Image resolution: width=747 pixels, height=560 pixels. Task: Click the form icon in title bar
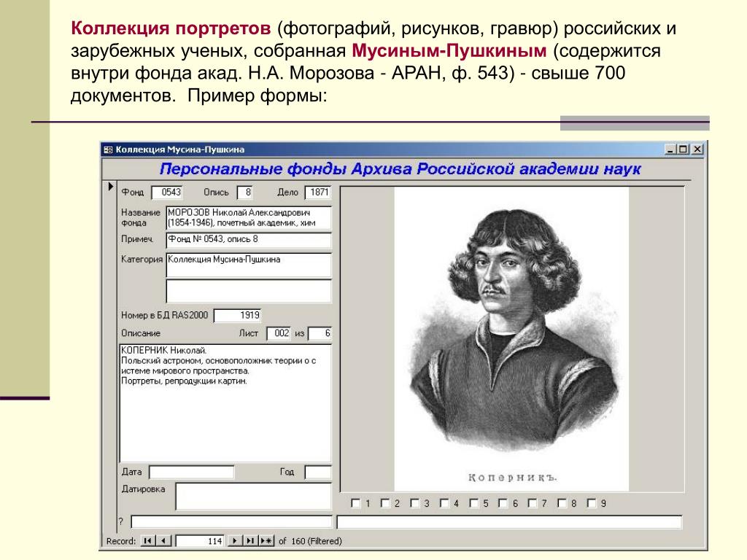[108, 149]
